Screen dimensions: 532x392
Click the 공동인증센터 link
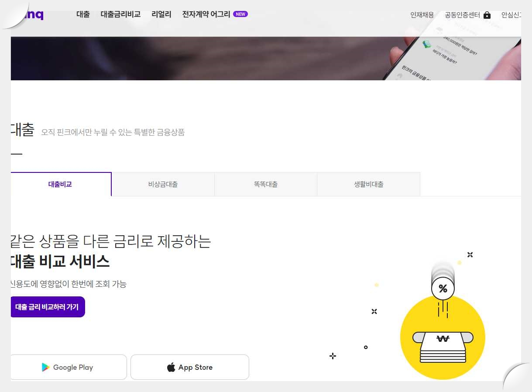463,14
